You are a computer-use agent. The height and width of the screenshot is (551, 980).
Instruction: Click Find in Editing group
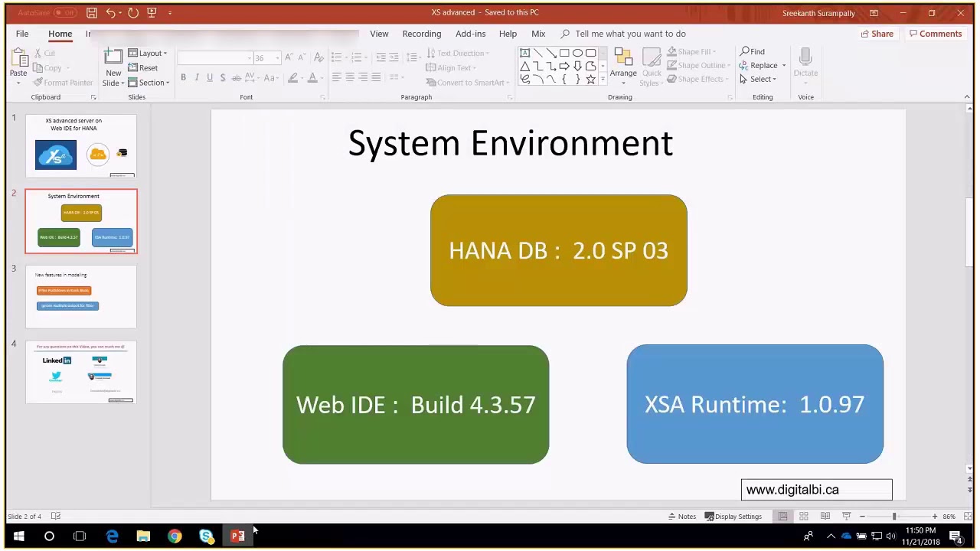753,52
